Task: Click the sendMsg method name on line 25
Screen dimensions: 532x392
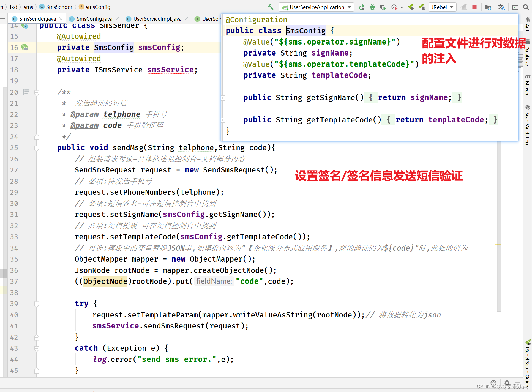Action: pyautogui.click(x=128, y=148)
